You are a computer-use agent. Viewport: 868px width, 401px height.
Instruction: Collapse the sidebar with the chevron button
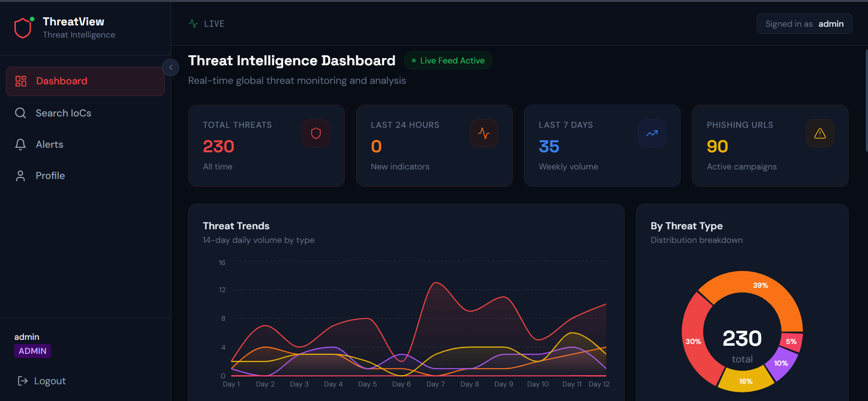coord(171,68)
